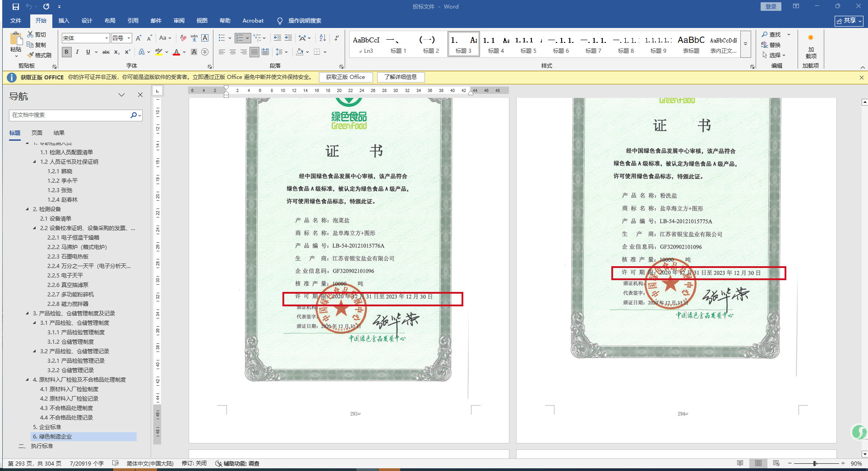The width and height of the screenshot is (868, 471).
Task: Increase font size with grow-font icon
Action: point(139,38)
